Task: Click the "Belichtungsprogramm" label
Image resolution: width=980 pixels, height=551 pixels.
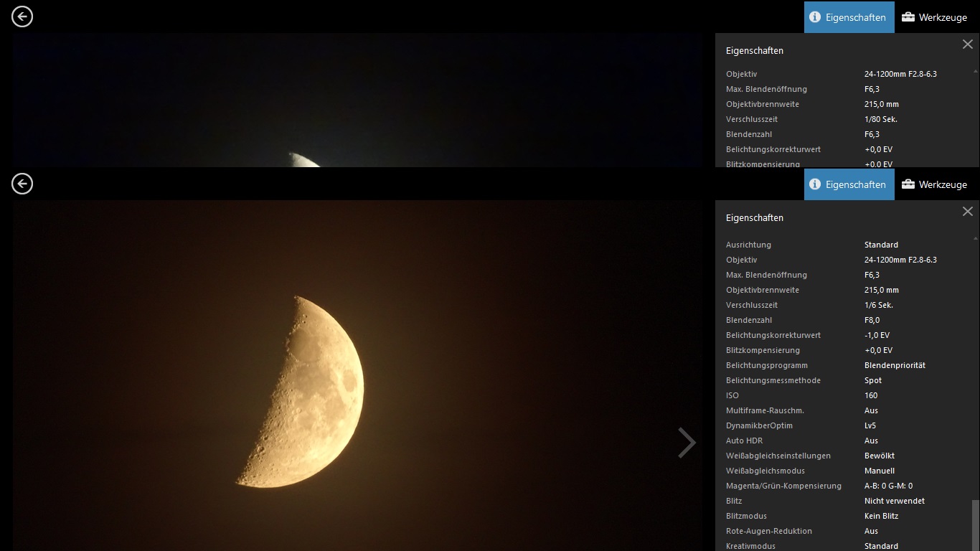Action: (x=767, y=365)
